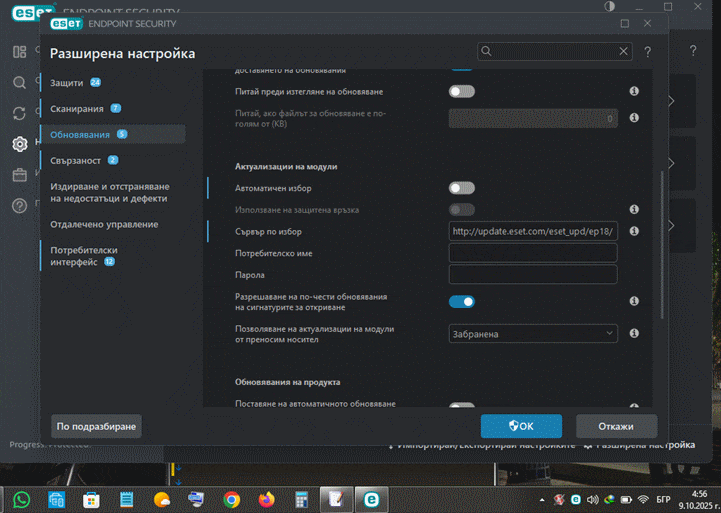
Task: Open Microsoft Store from the taskbar
Action: (x=91, y=500)
